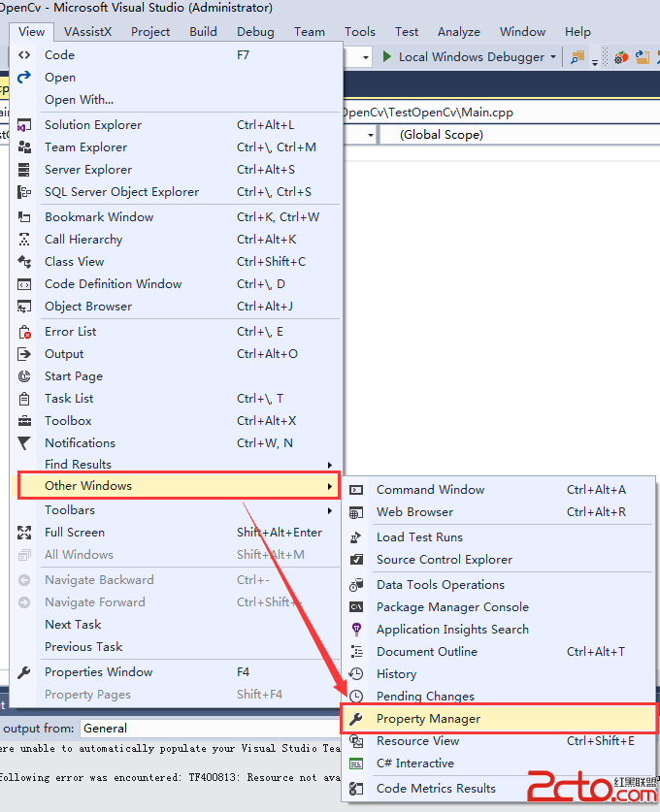
Task: Click the Toolbox icon
Action: (24, 420)
